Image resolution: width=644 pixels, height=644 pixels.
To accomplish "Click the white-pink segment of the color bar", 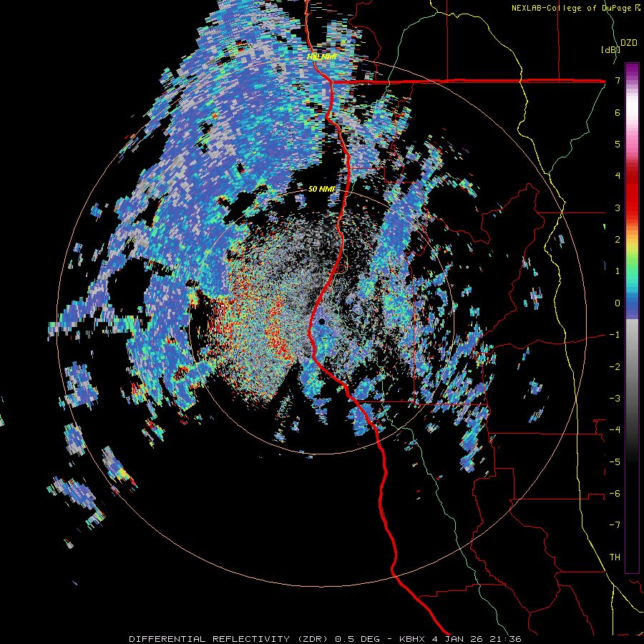I will tap(632, 117).
